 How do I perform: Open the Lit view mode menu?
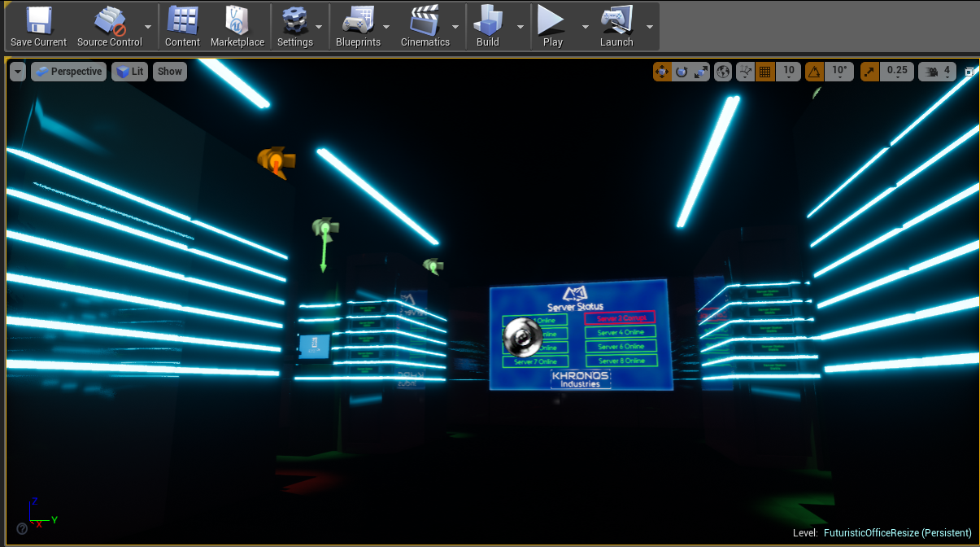129,72
